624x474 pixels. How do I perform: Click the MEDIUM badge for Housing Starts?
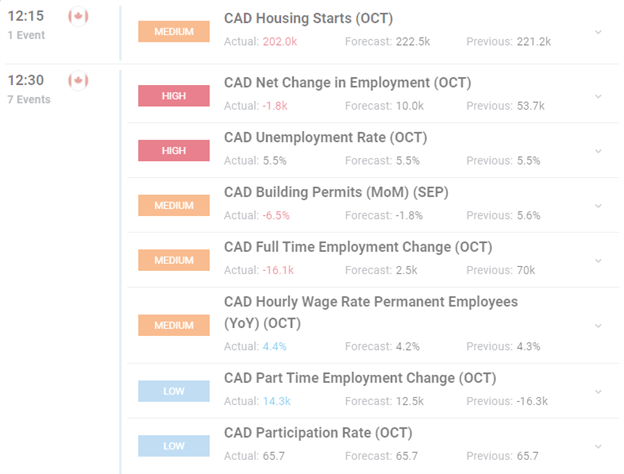(x=174, y=31)
